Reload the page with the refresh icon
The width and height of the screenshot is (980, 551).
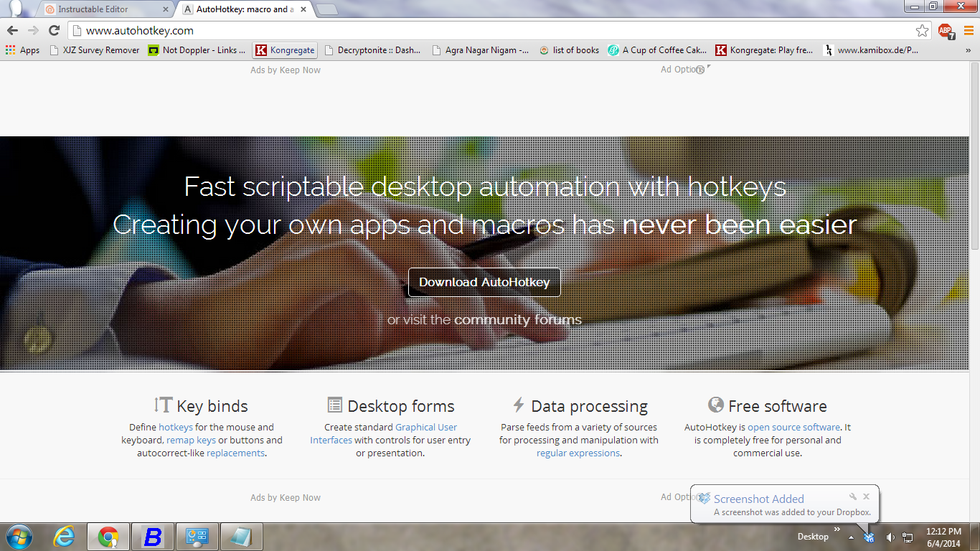point(54,30)
